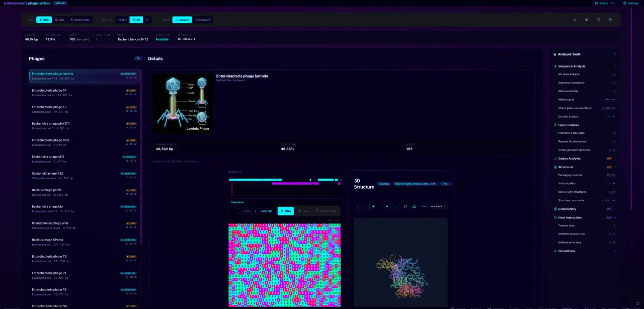Screen dimensions: 644x309
Task: Open the gear icon in the top toolbar
Action: (610, 20)
